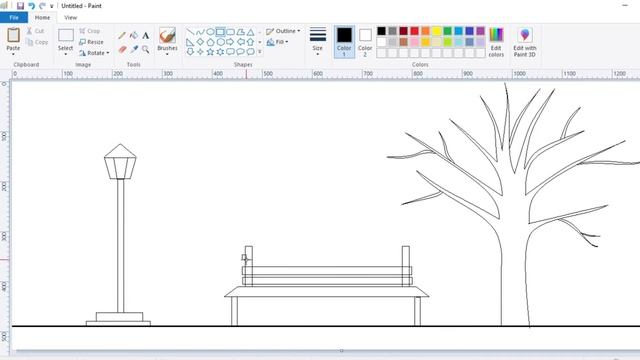Click the Brushes tool button

click(167, 36)
